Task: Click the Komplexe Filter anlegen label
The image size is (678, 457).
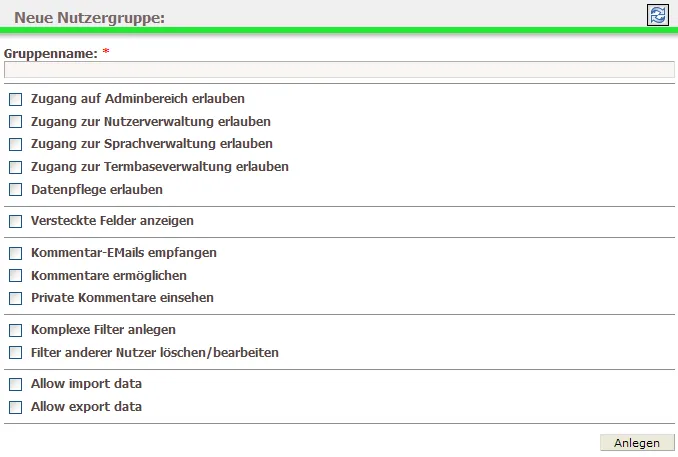Action: pyautogui.click(x=103, y=330)
